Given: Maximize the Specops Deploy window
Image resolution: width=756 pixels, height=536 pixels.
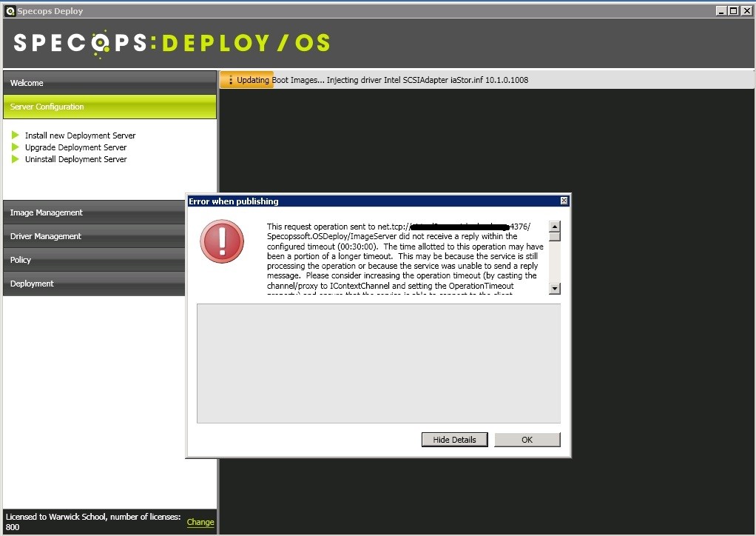Looking at the screenshot, I should (x=733, y=10).
